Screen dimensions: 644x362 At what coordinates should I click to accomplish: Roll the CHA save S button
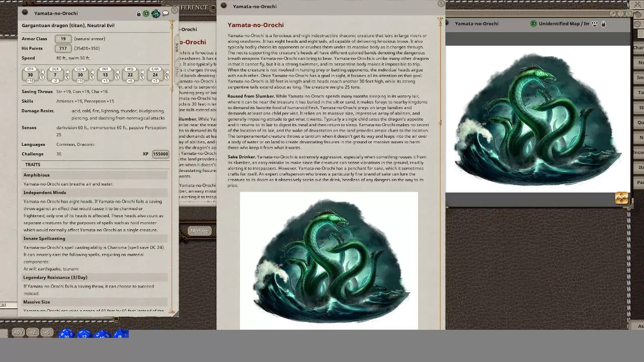coord(167,77)
